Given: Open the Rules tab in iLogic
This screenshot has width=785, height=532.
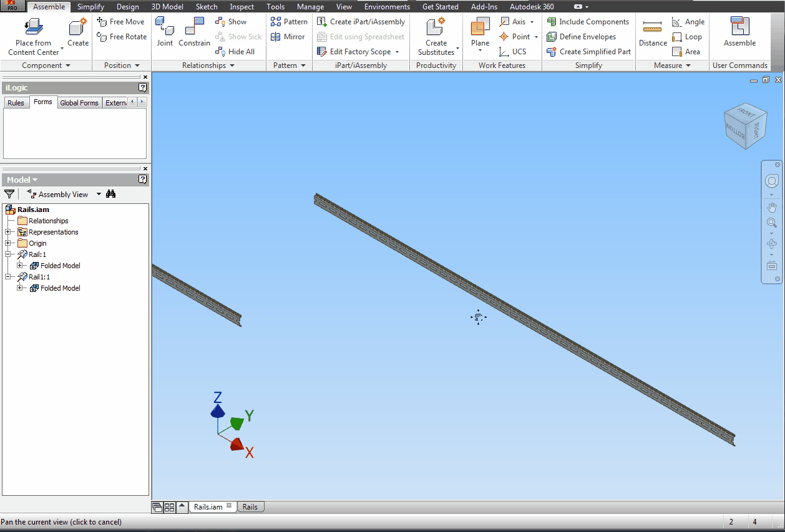Looking at the screenshot, I should [x=16, y=102].
